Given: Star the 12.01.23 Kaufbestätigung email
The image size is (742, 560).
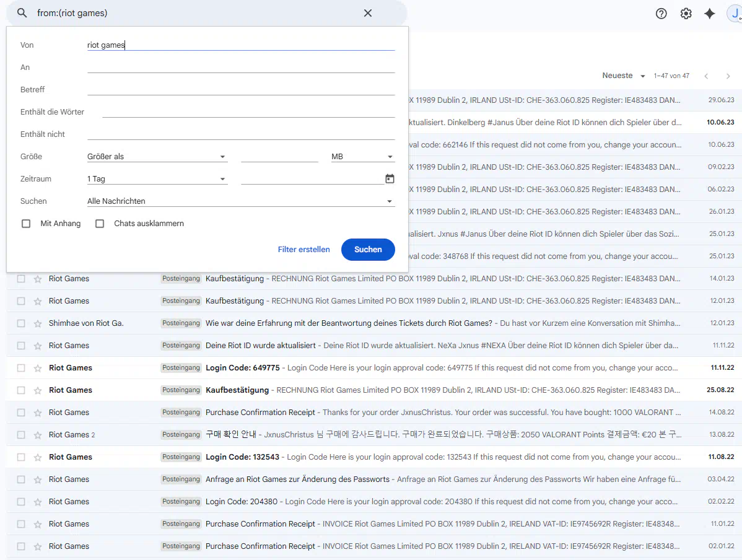Looking at the screenshot, I should [38, 300].
